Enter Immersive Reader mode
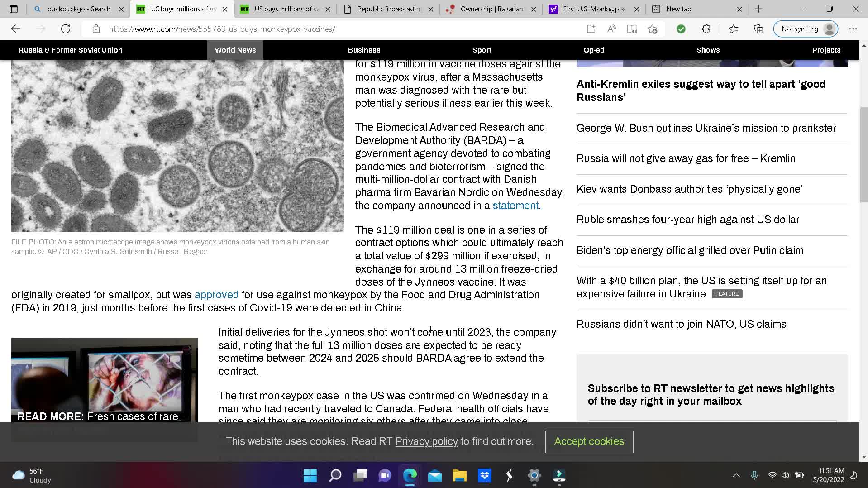 [632, 29]
